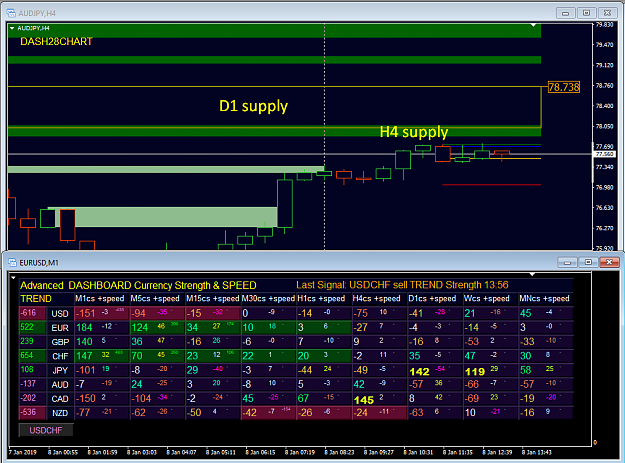
Task: Maximize the AUDJPY,H4 chart window
Action: point(586,13)
